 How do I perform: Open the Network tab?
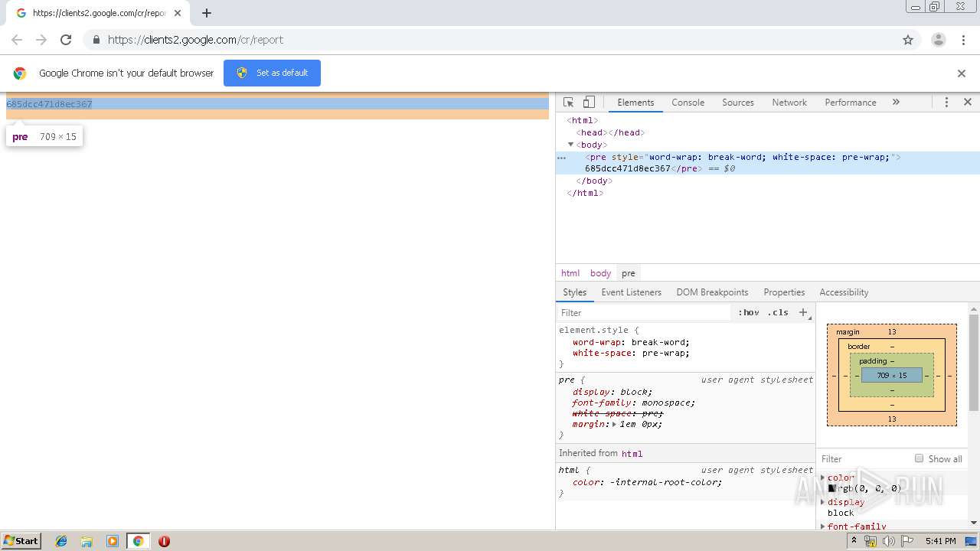(789, 103)
